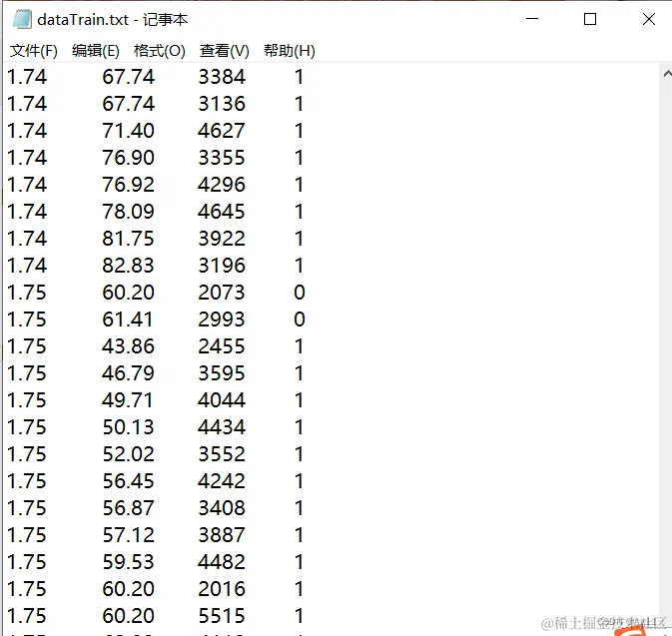Screen dimensions: 672x636
Task: Click the value 50.13
Action: [128, 427]
